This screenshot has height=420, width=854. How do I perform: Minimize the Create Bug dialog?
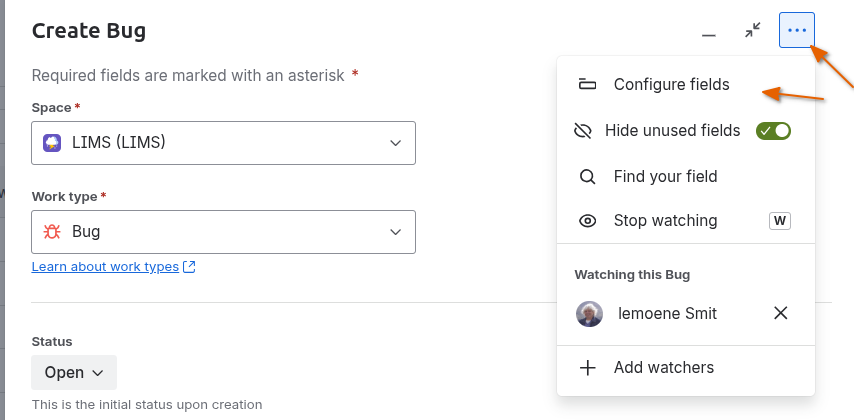pos(708,33)
